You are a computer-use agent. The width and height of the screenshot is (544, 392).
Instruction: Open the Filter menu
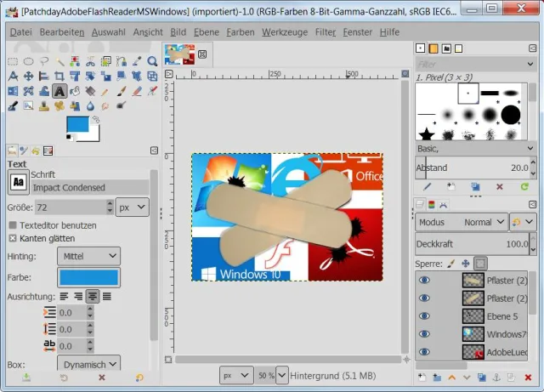tap(325, 31)
